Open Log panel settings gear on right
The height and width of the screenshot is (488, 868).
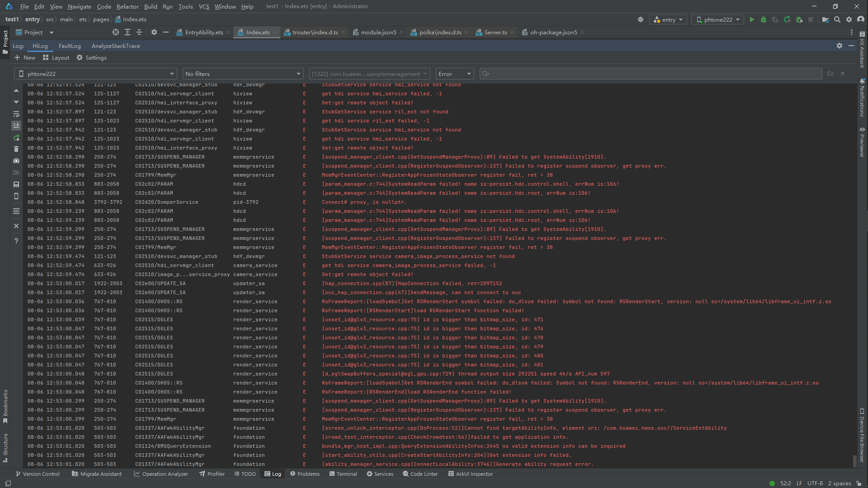tap(840, 46)
